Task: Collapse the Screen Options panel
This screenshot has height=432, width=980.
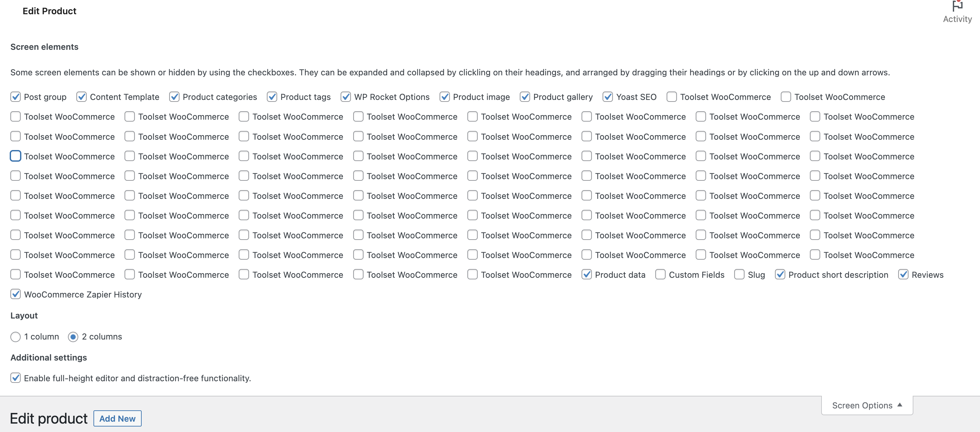Action: pos(867,405)
